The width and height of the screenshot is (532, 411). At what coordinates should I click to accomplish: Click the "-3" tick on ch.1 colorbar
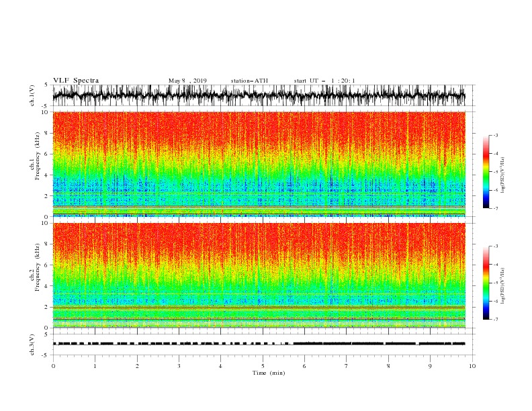[x=496, y=135]
